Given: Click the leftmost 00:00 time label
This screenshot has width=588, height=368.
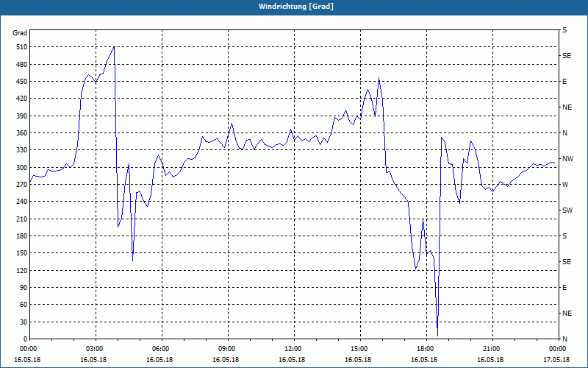Looking at the screenshot, I should coord(29,349).
